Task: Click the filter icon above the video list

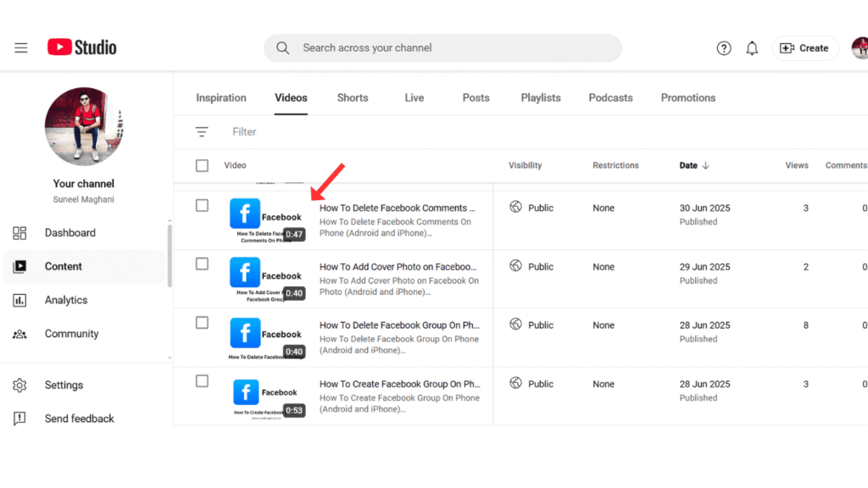Action: (x=202, y=131)
